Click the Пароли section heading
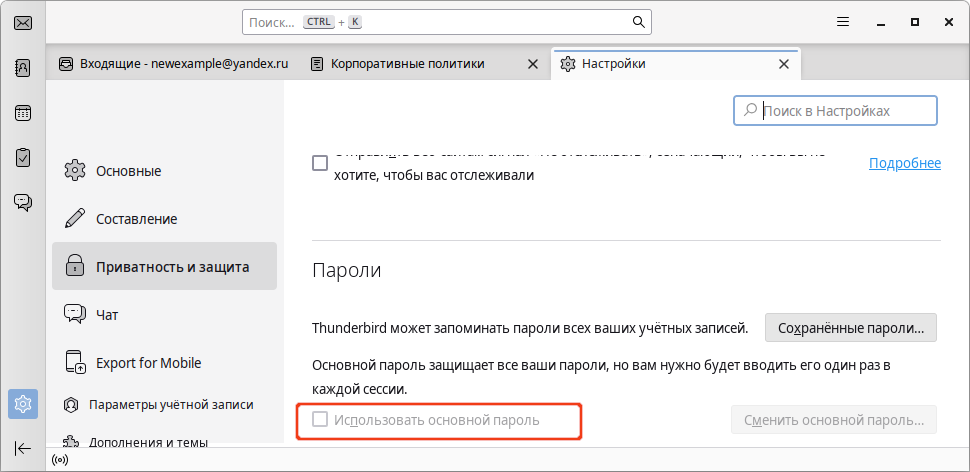 tap(347, 270)
